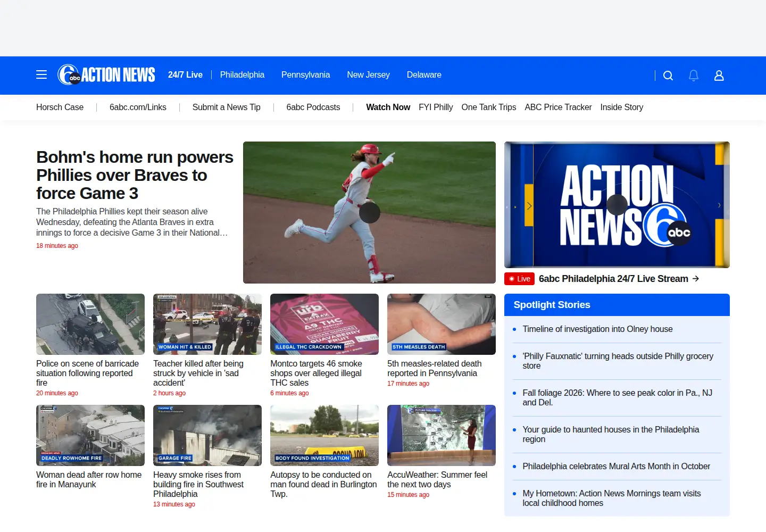766x532 pixels.
Task: Open FYI Philly
Action: [x=436, y=107]
